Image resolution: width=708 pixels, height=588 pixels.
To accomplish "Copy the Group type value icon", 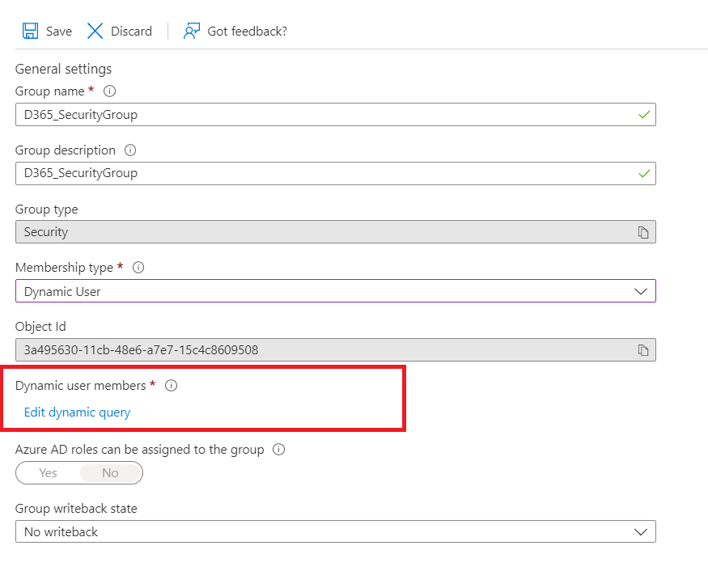I will [643, 232].
